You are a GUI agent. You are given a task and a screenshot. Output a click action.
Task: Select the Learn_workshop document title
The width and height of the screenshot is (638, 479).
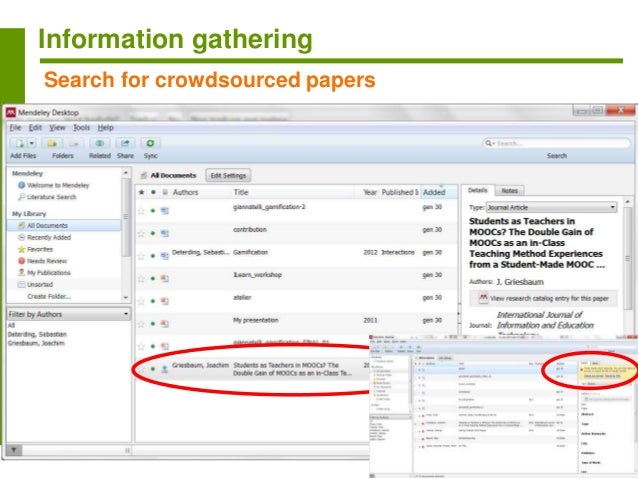click(257, 275)
